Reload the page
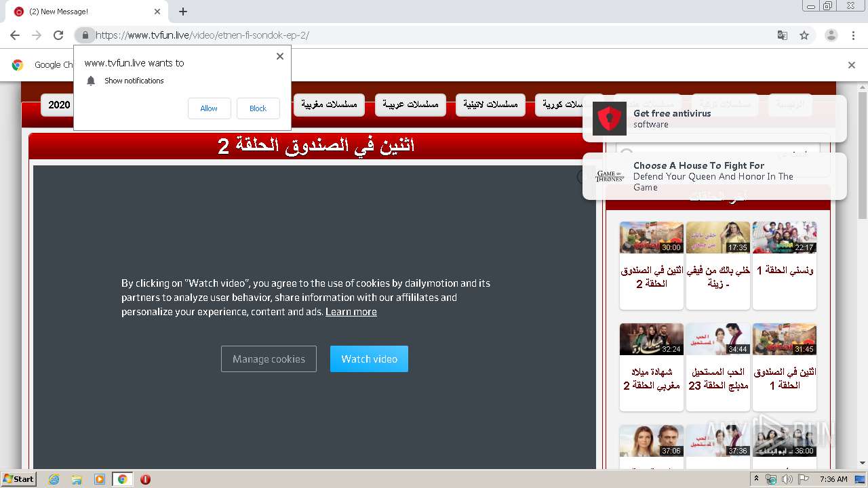Viewport: 868px width, 488px height. pyautogui.click(x=58, y=35)
